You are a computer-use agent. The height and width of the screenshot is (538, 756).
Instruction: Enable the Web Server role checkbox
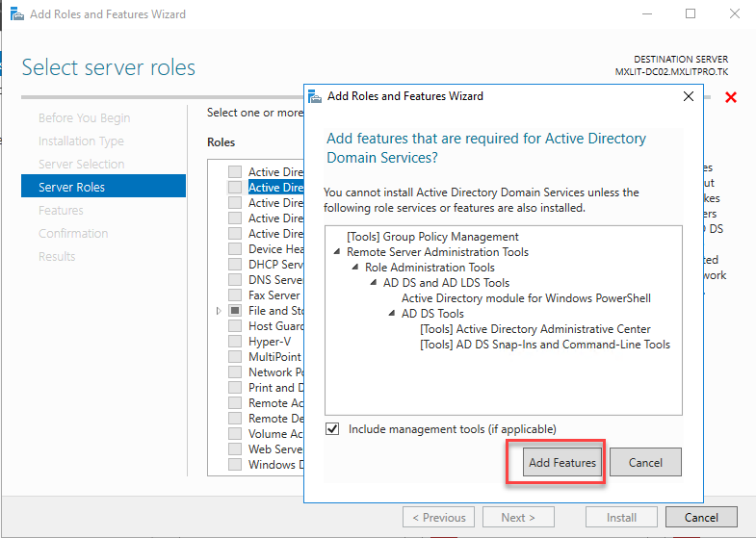coord(235,449)
